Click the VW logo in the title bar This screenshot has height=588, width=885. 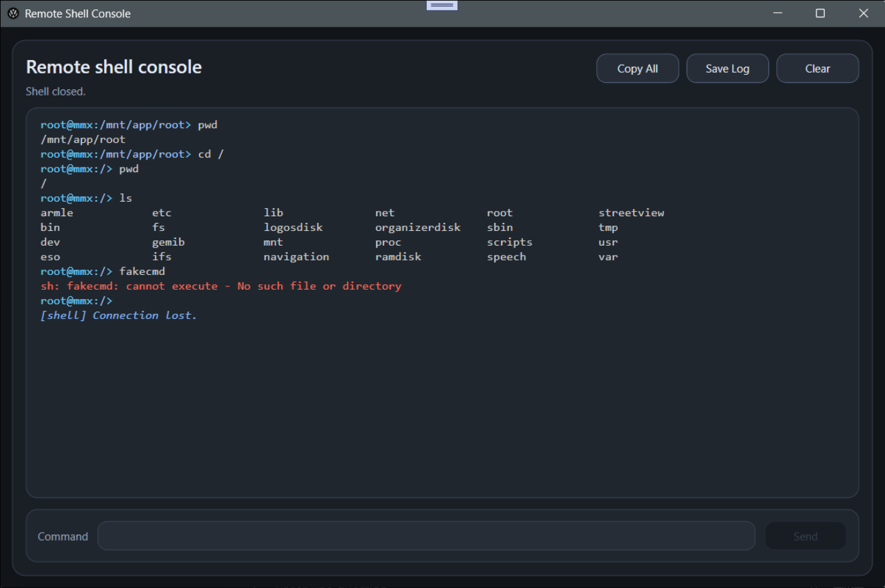pyautogui.click(x=12, y=13)
